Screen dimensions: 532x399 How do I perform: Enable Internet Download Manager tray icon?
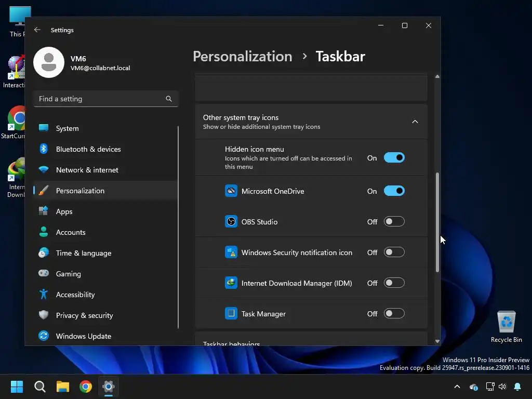click(x=394, y=283)
